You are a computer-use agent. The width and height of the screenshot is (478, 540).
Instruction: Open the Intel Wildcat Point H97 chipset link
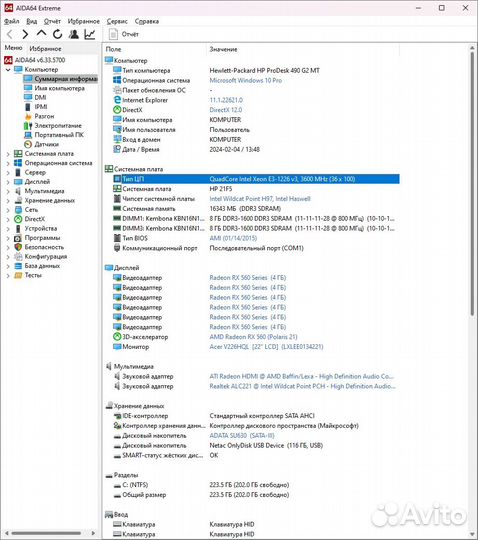260,199
